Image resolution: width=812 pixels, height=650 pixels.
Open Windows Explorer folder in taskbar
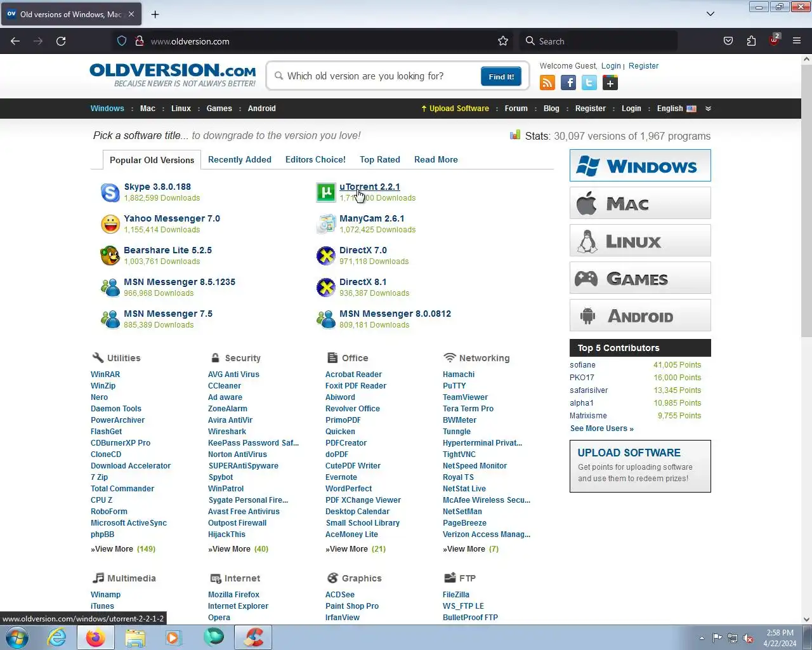[134, 637]
